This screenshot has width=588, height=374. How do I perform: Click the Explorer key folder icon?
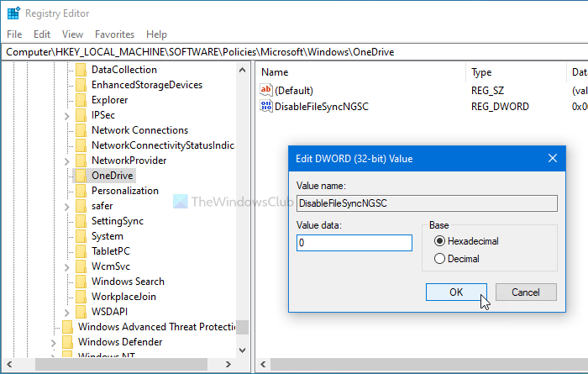point(81,100)
